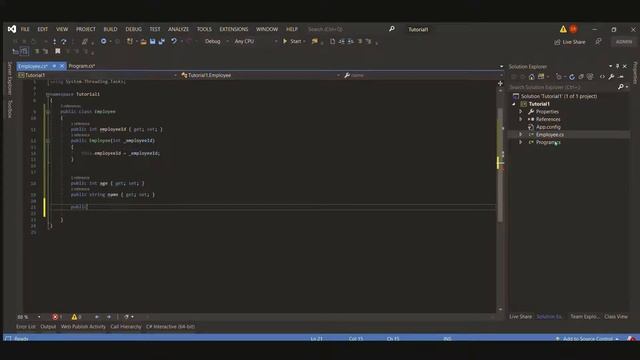The width and height of the screenshot is (640, 360).
Task: Click the Save icon in toolbar
Action: point(153,41)
